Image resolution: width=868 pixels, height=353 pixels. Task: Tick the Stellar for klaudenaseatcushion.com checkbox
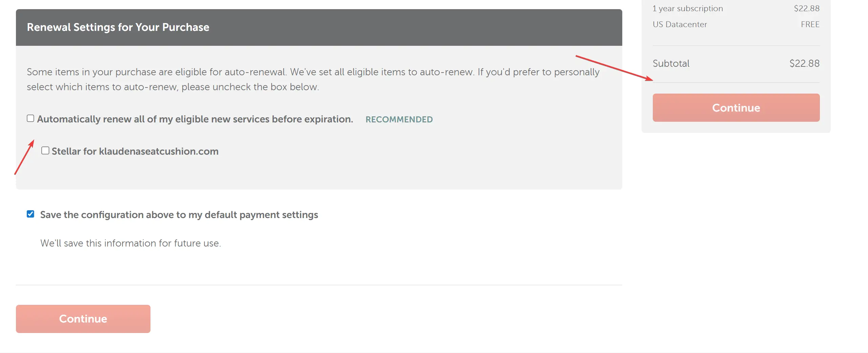tap(45, 151)
